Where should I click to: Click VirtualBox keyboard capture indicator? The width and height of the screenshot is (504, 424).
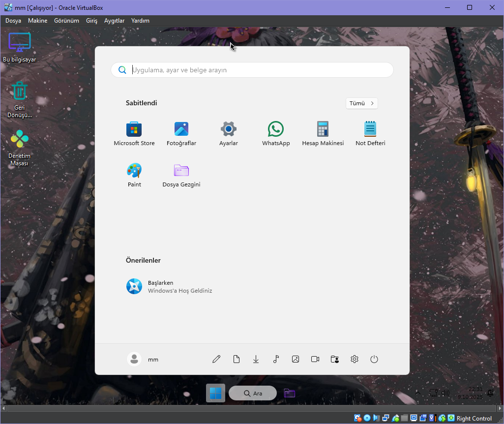451,418
